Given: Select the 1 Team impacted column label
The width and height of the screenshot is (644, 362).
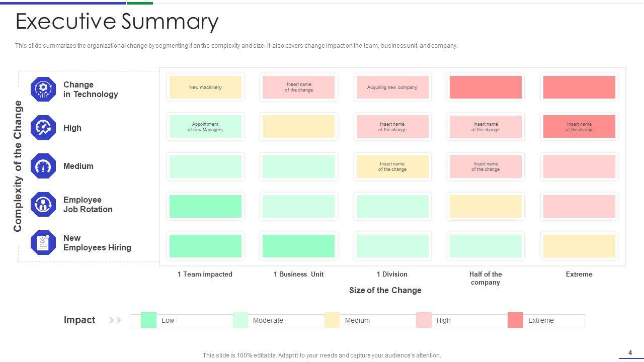Looking at the screenshot, I should 205,274.
